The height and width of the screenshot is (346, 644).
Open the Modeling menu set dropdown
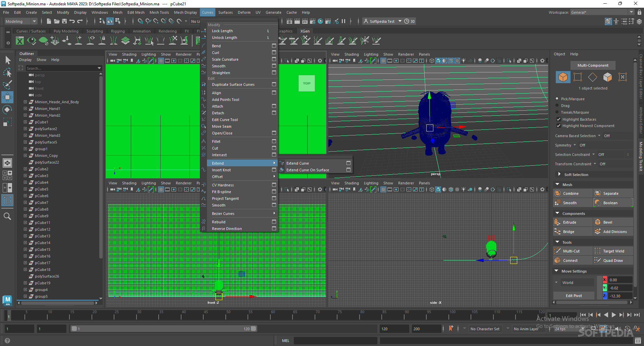pos(21,21)
